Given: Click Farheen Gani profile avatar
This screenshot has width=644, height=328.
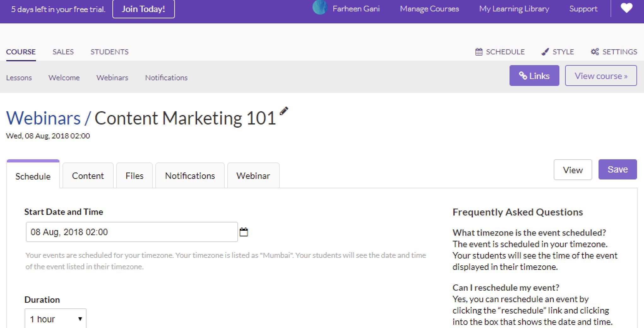Looking at the screenshot, I should pos(319,8).
